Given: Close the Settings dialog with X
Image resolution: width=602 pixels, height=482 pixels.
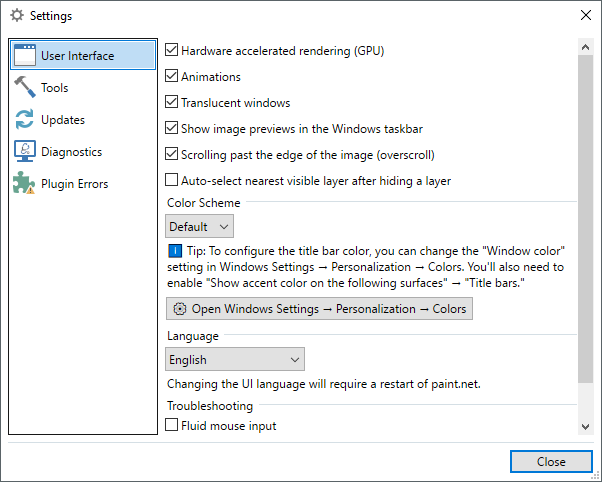Looking at the screenshot, I should coord(586,15).
